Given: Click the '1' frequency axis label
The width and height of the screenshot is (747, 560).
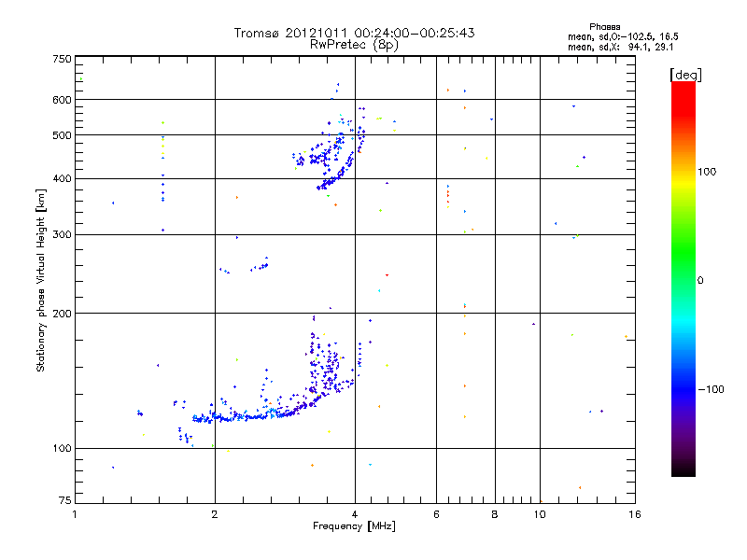Looking at the screenshot, I should click(x=75, y=514).
